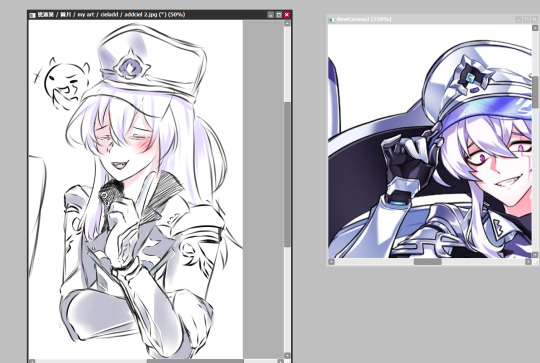Click horizontal scrollbar thumb in addciel 2.jpg window
This screenshot has width=540, height=363.
point(195,361)
